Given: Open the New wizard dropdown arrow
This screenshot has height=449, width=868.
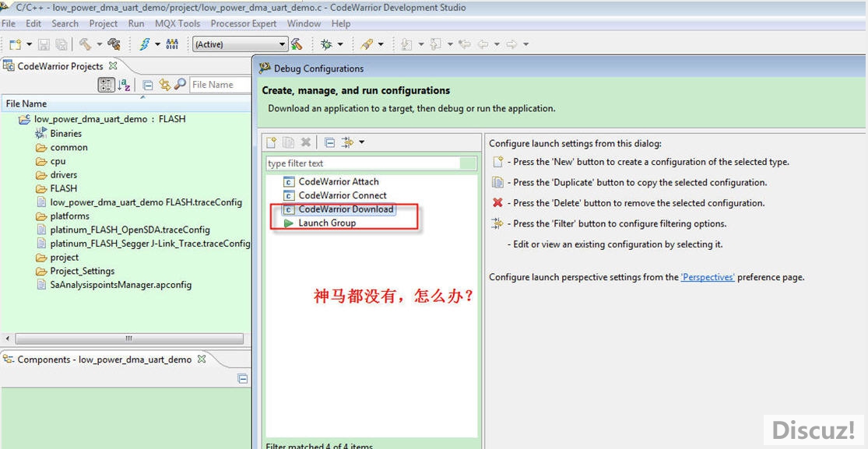Looking at the screenshot, I should (x=30, y=44).
